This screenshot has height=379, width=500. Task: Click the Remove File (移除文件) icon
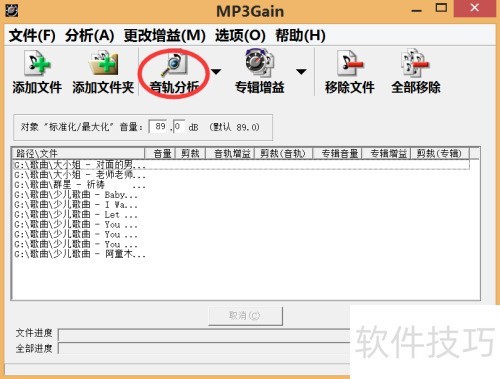tap(350, 63)
